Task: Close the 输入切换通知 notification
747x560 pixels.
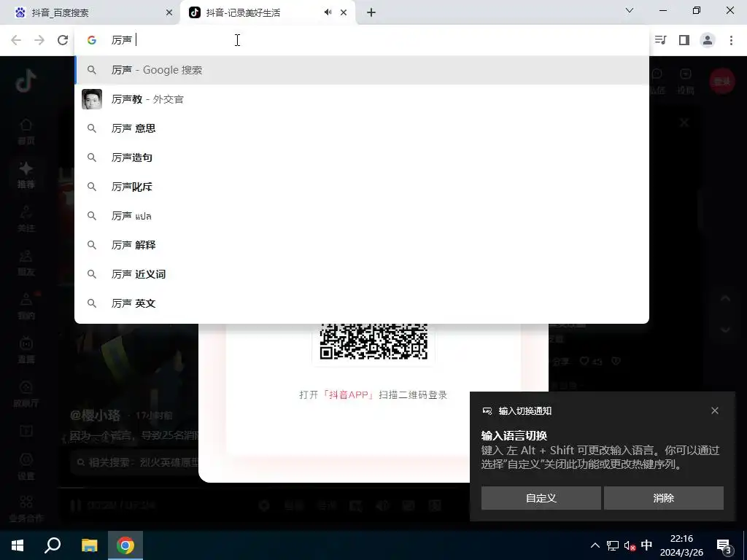Action: 715,411
